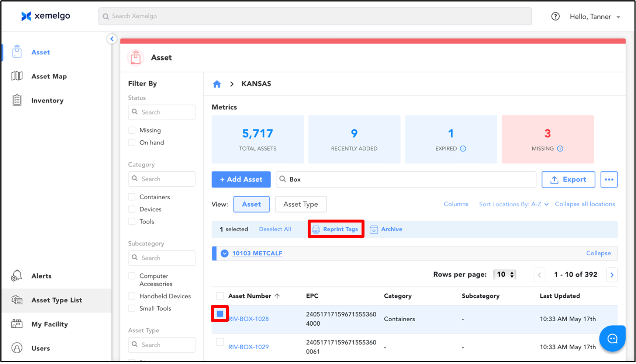636x364 pixels.
Task: Click the Asset Type List icon
Action: click(x=17, y=300)
